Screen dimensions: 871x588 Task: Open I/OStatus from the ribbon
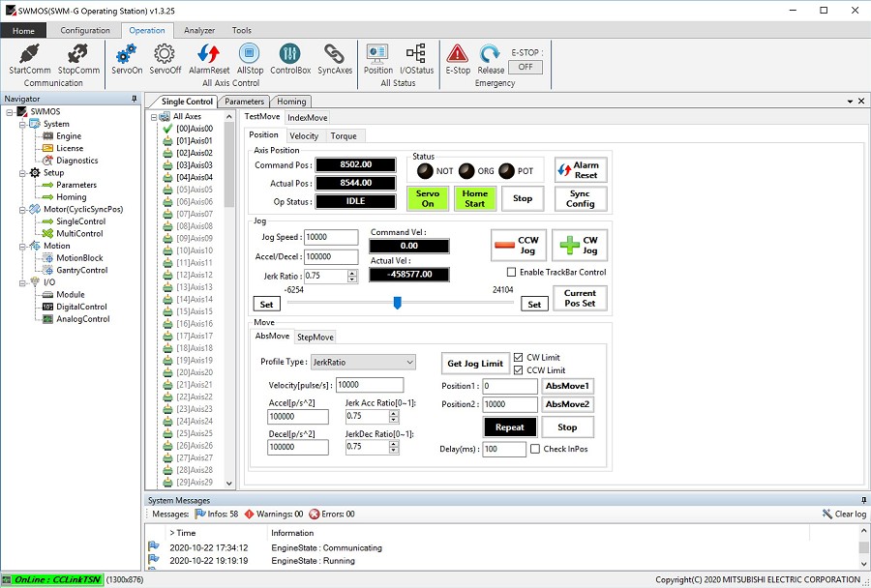click(416, 54)
